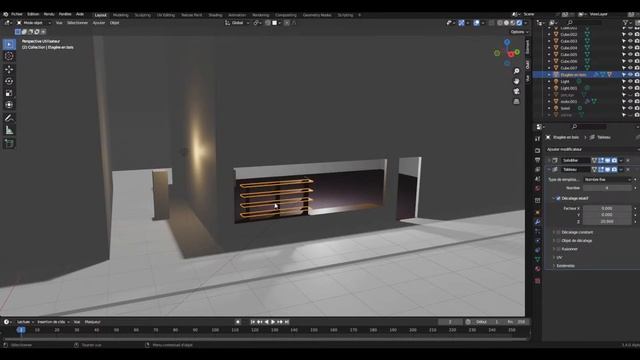This screenshot has height=360, width=640.
Task: Select the Transform tool
Action: [9, 105]
